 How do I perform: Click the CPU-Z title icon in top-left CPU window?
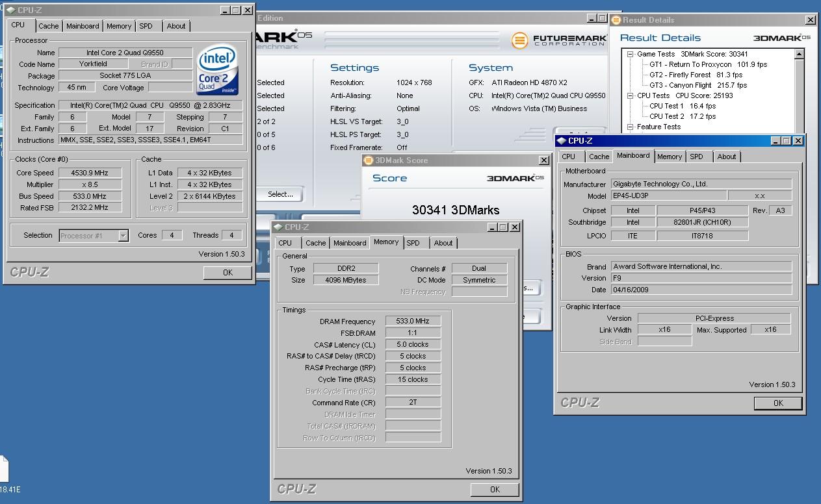[x=10, y=10]
